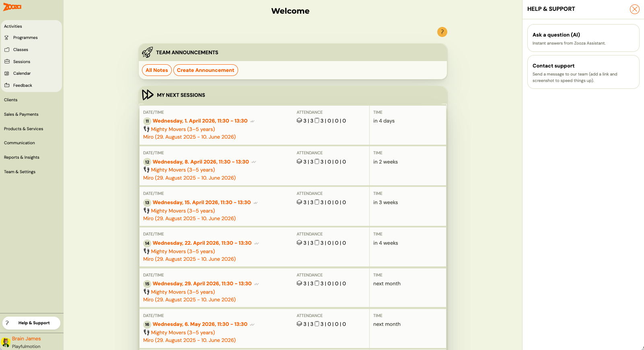Viewport: 644px width, 350px height.
Task: Open Wednesday, 8. April 2026 session link
Action: 201,162
